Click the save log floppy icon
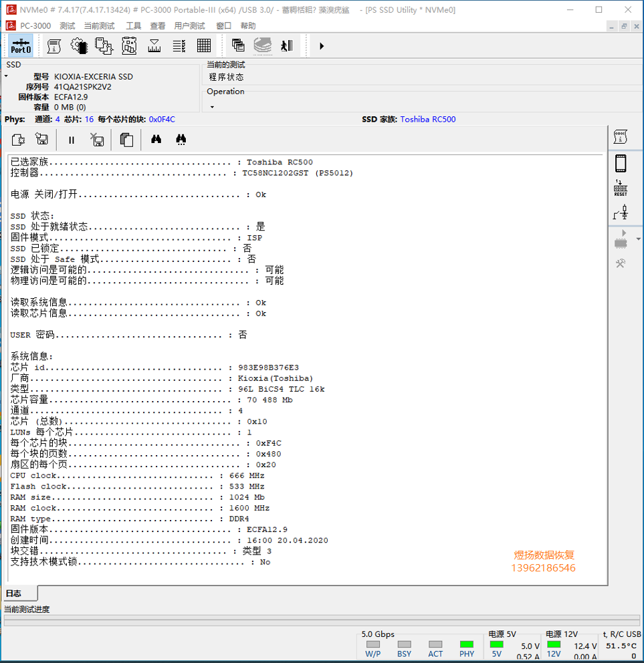Viewport: 644px width, 663px height. coord(42,139)
